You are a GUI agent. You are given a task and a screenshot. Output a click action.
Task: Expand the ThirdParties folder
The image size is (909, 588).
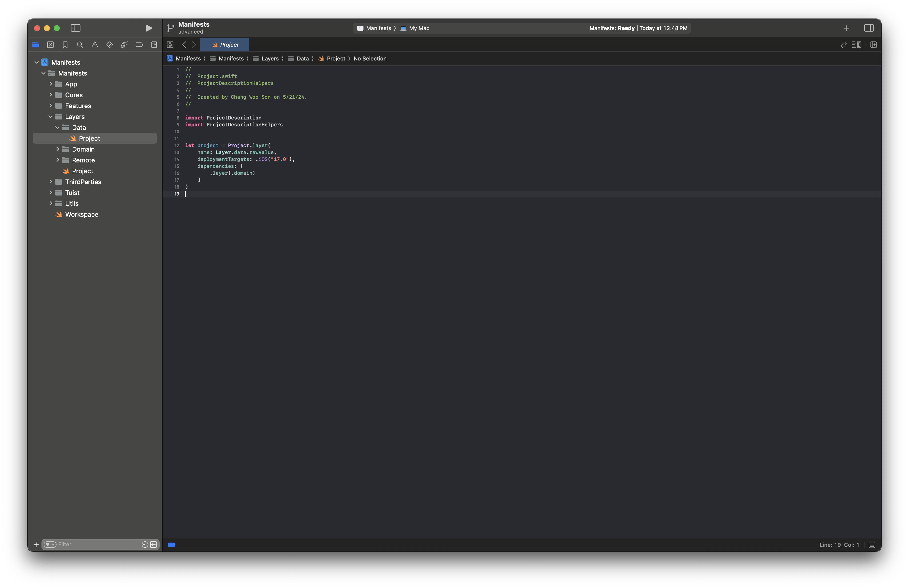(x=50, y=182)
